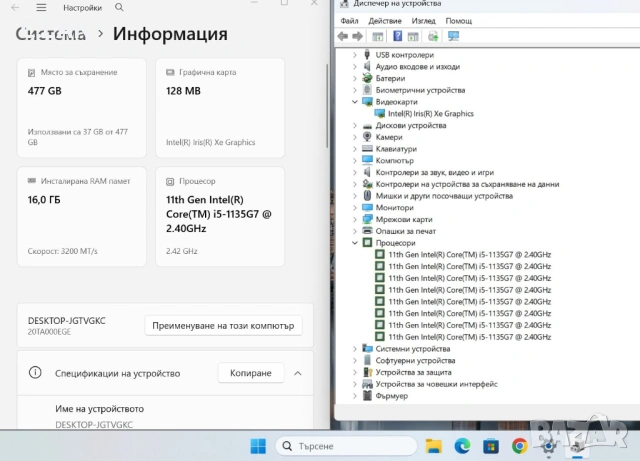
Task: Collapse the Видеокарти node
Action: [355, 102]
